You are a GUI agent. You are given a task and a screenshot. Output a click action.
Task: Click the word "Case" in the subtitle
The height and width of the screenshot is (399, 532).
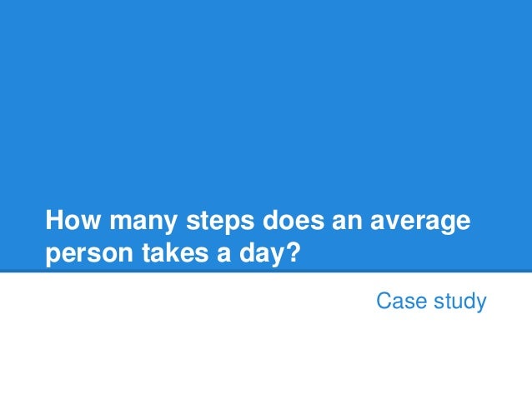(401, 301)
